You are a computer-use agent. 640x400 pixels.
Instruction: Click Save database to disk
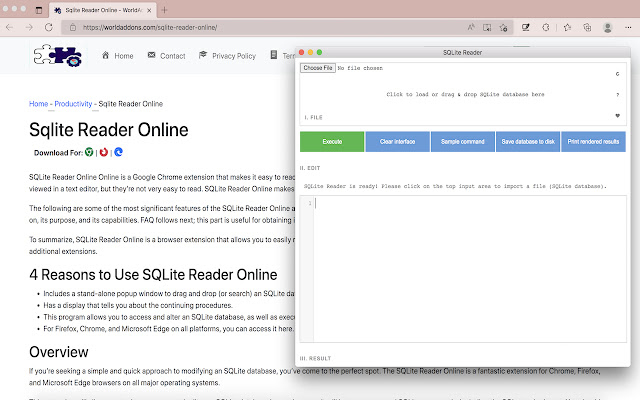[528, 142]
